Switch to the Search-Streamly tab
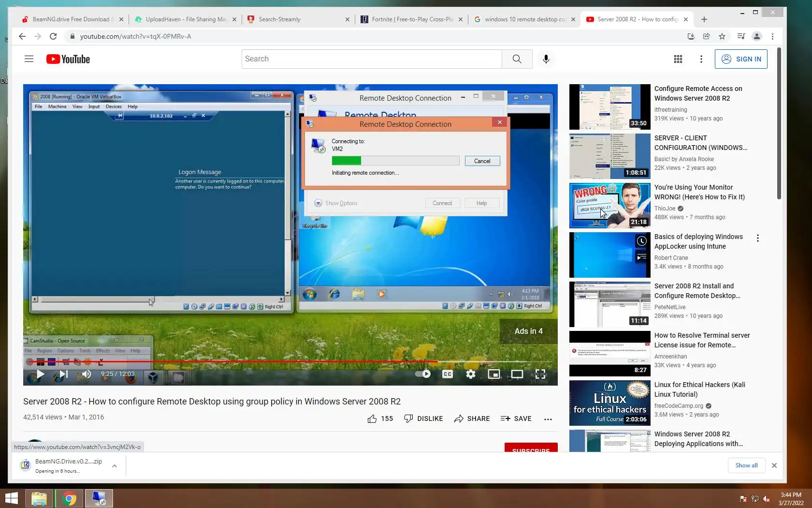The image size is (812, 508). coord(299,19)
